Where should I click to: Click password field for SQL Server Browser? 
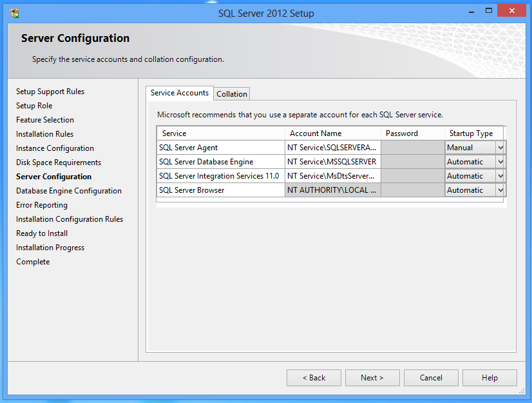coord(413,190)
